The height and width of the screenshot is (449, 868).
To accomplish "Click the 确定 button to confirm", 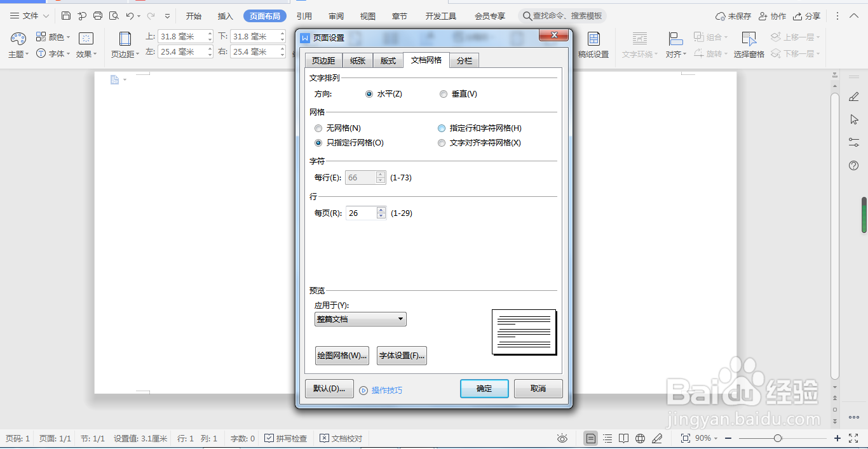I will click(484, 389).
